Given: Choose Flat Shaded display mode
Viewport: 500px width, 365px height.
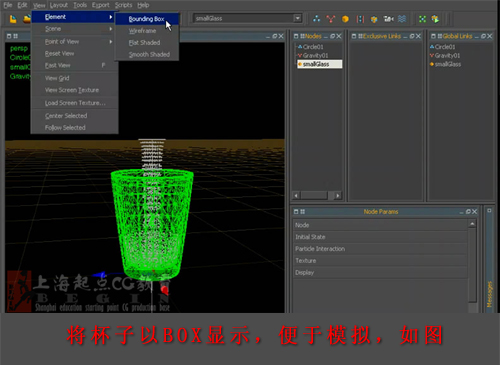Looking at the screenshot, I should click(x=147, y=43).
